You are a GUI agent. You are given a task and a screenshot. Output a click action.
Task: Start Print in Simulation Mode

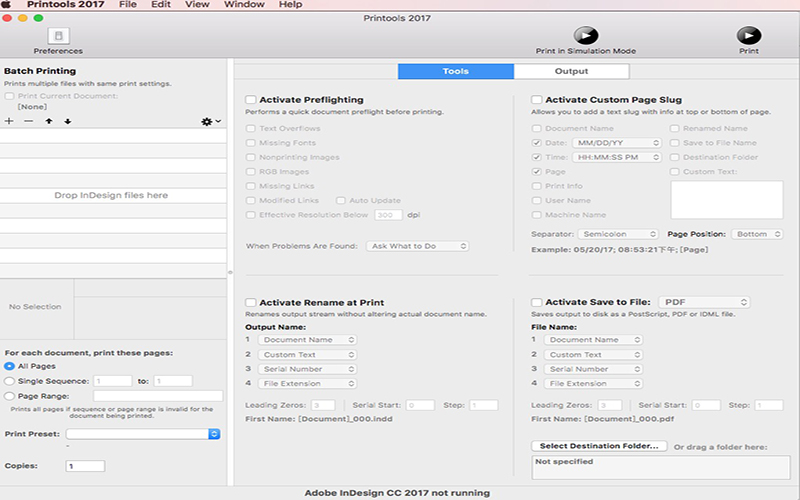(x=586, y=36)
